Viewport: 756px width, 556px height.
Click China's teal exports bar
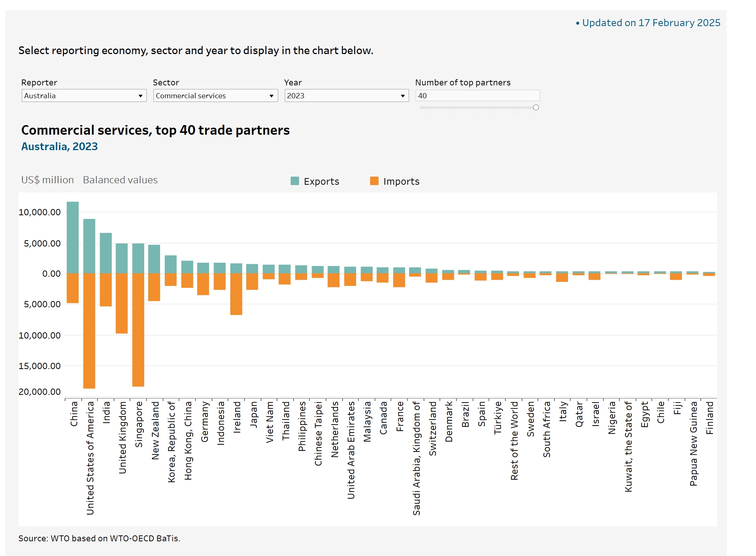[72, 237]
